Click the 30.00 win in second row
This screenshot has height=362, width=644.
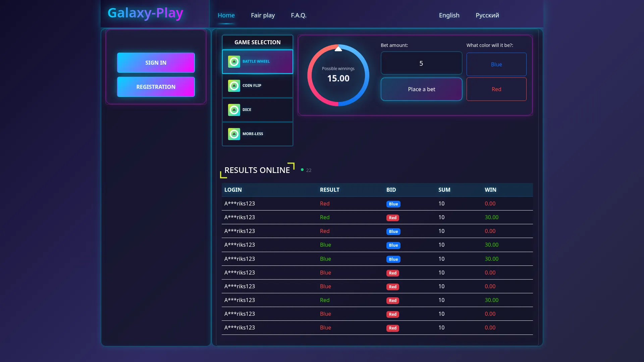(x=492, y=217)
